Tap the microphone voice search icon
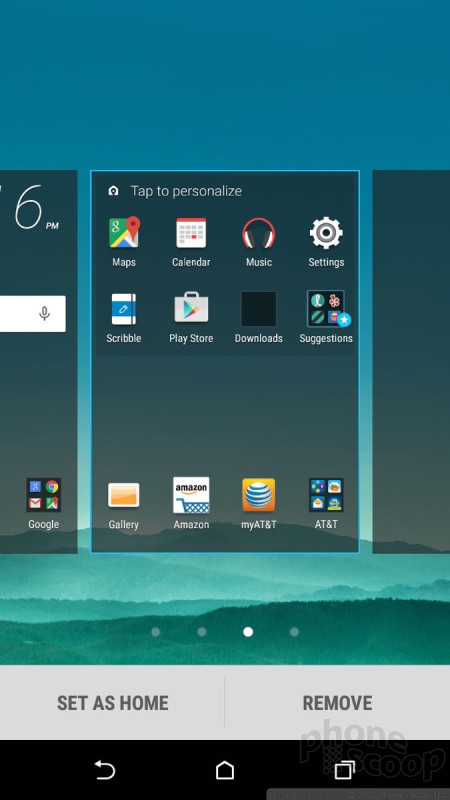Screen dimensions: 450x800 (45, 313)
